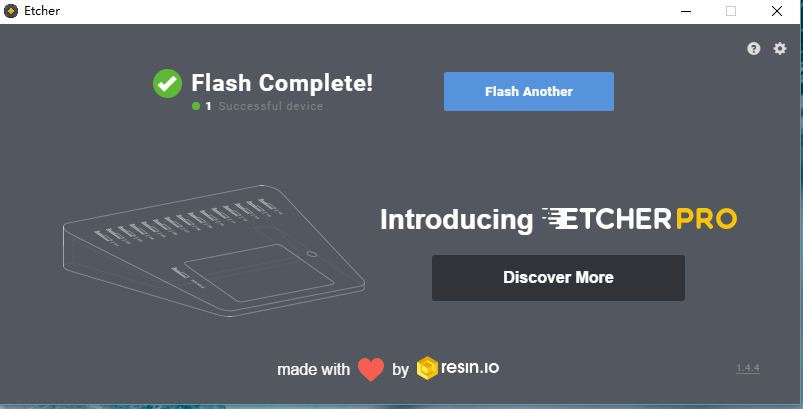This screenshot has width=803, height=409.
Task: Close the Etcher window
Action: pos(777,11)
